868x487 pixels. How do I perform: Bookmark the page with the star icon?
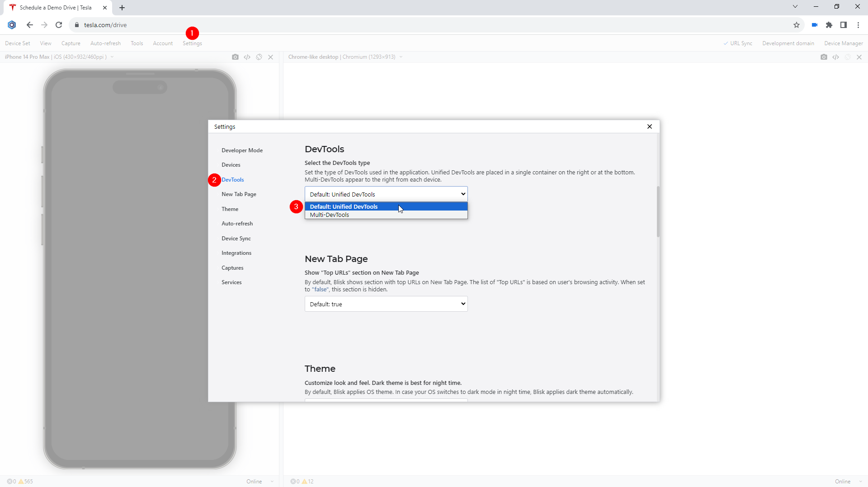[x=797, y=25]
